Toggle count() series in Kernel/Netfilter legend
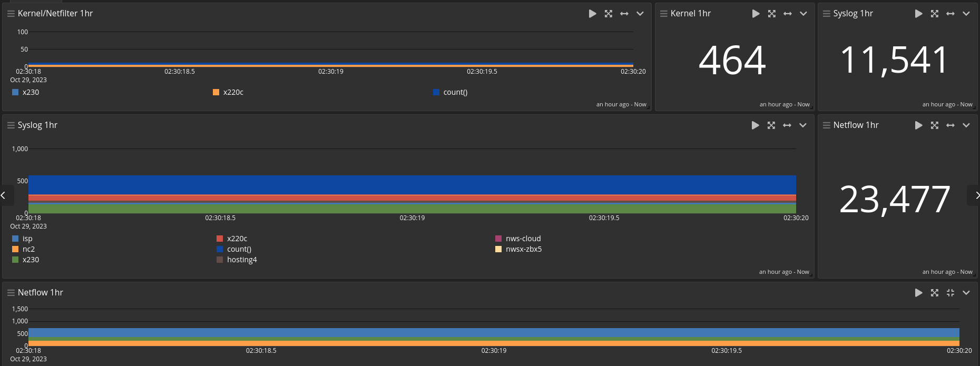Image resolution: width=980 pixels, height=366 pixels. [x=450, y=92]
